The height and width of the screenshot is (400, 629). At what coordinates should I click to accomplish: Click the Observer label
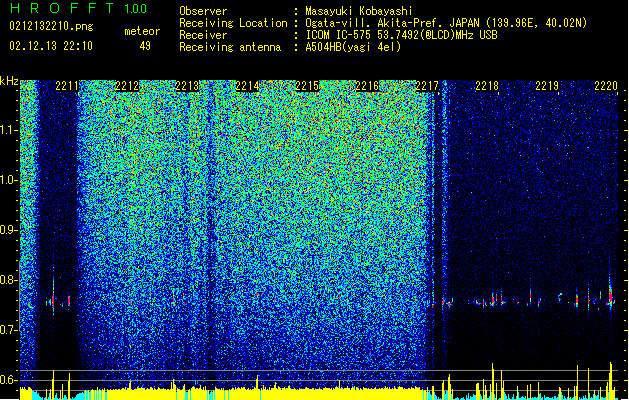tap(203, 11)
